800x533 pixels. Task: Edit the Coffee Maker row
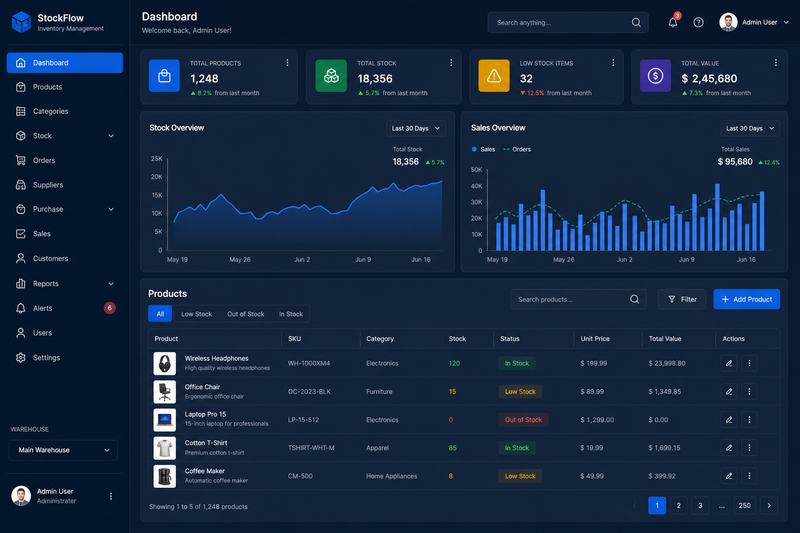729,476
